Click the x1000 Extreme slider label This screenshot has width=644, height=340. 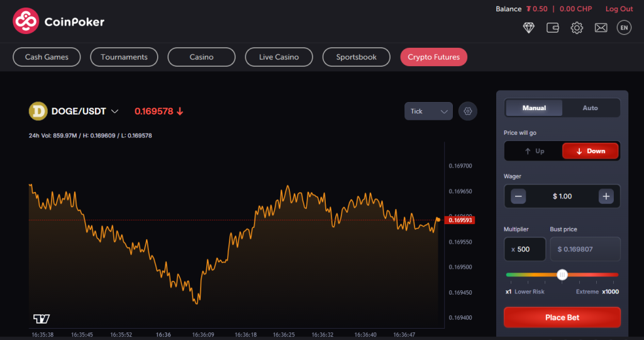(x=597, y=292)
